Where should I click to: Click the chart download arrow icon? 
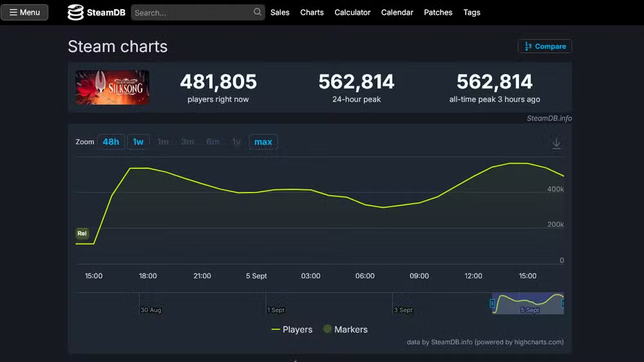(556, 144)
